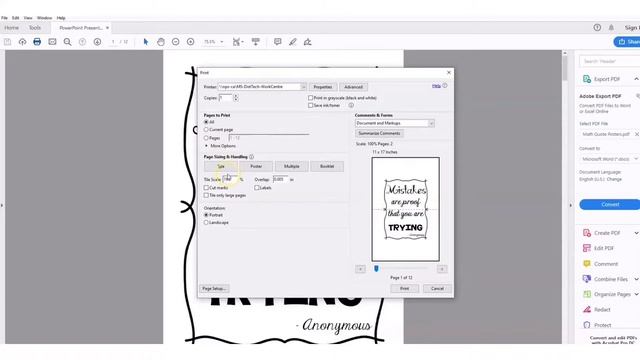Select the arrow Selection tool
Image resolution: width=640 pixels, height=360 pixels.
tap(146, 42)
